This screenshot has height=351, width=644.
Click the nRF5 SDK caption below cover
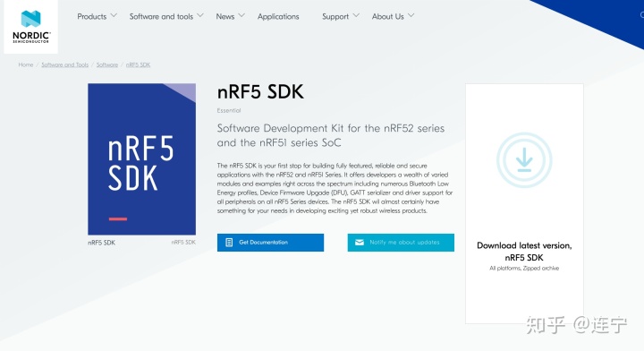tap(101, 243)
